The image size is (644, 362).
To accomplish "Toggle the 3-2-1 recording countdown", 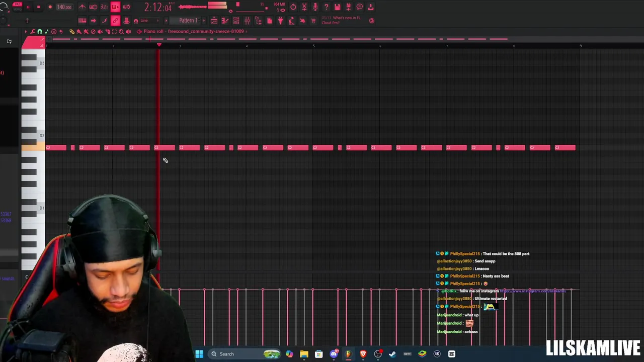I will click(104, 7).
